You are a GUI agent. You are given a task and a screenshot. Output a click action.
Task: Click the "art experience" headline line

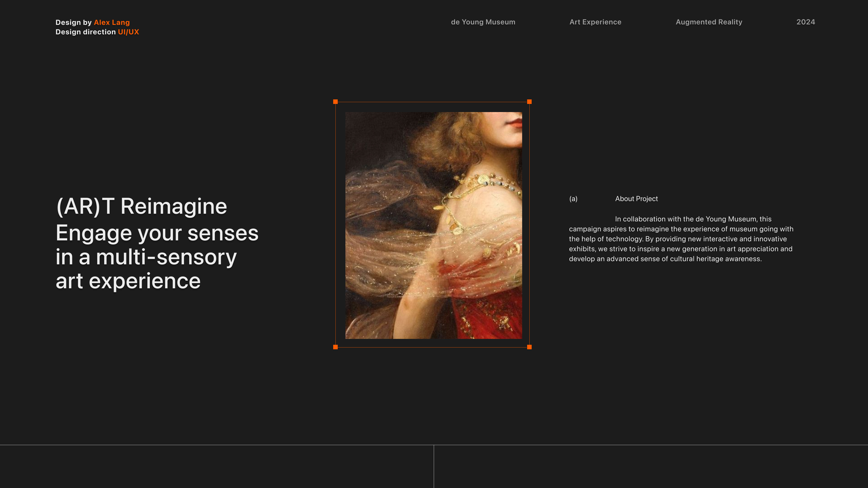tap(128, 281)
